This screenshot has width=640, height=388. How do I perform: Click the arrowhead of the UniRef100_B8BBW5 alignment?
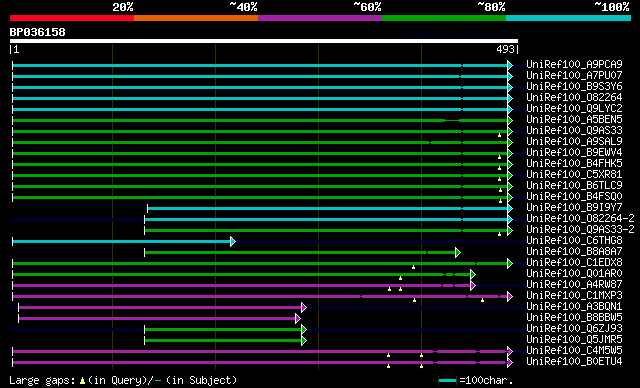pyautogui.click(x=298, y=319)
